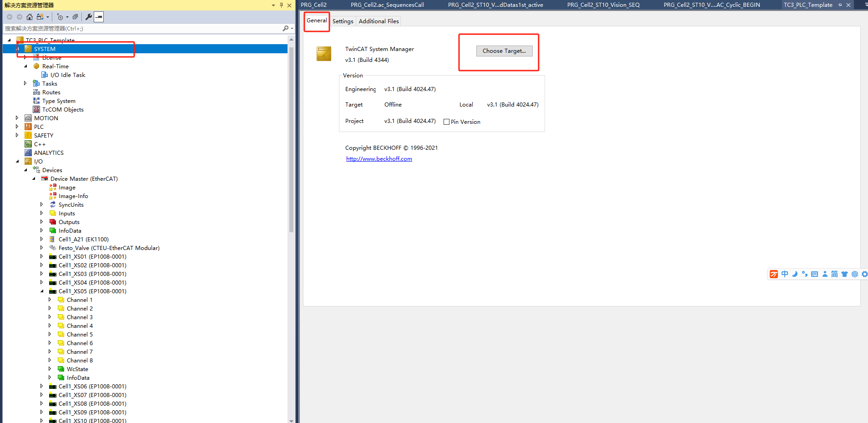Select the C++ node icon

(28, 144)
